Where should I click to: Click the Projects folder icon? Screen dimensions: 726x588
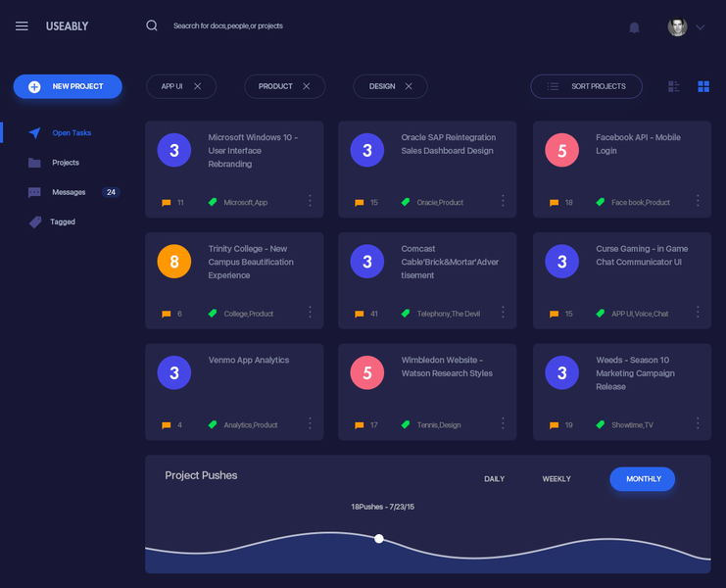[34, 163]
